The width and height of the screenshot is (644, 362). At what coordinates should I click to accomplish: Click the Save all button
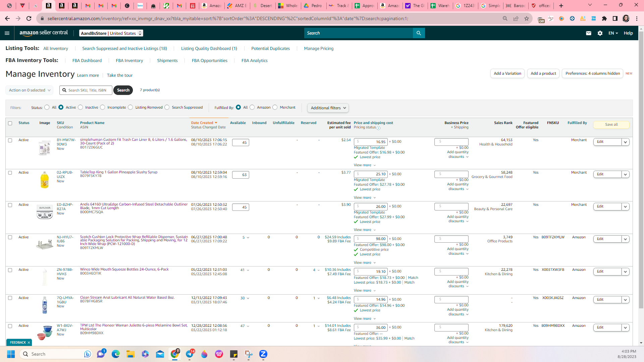(x=611, y=125)
